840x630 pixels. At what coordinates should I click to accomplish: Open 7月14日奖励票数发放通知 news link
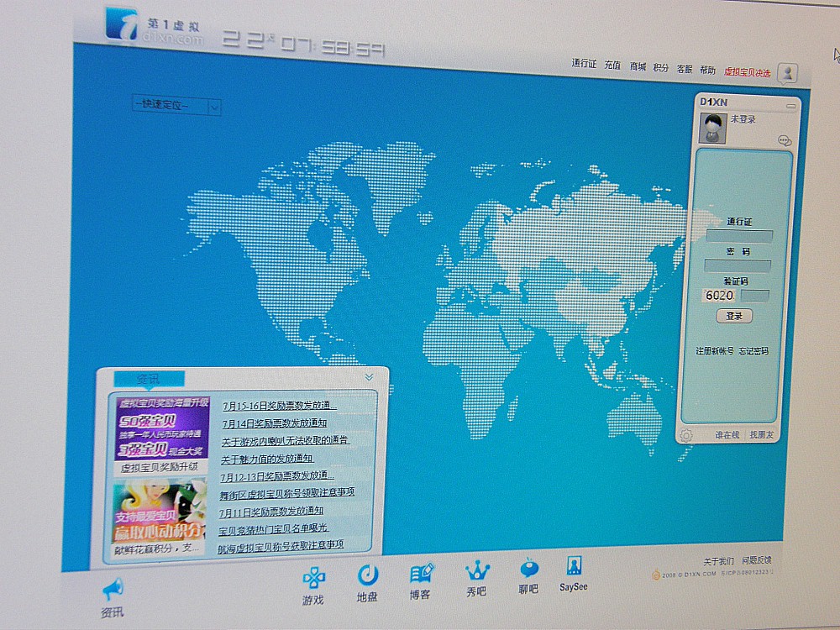275,423
